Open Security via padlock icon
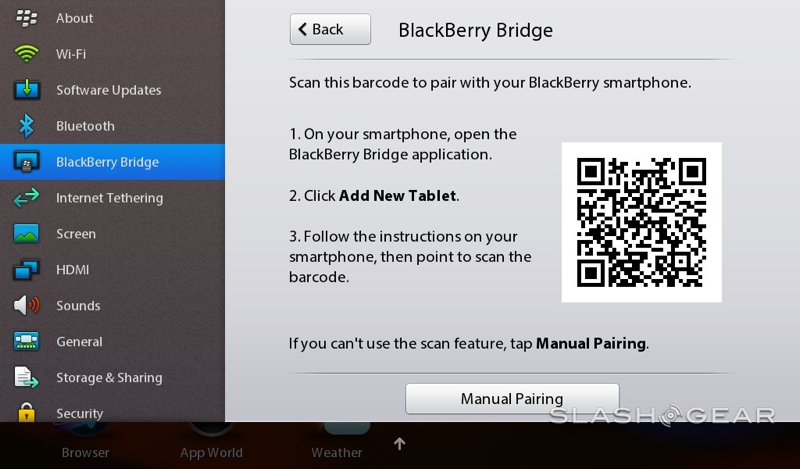Screen dimensions: 800x469 26,412
